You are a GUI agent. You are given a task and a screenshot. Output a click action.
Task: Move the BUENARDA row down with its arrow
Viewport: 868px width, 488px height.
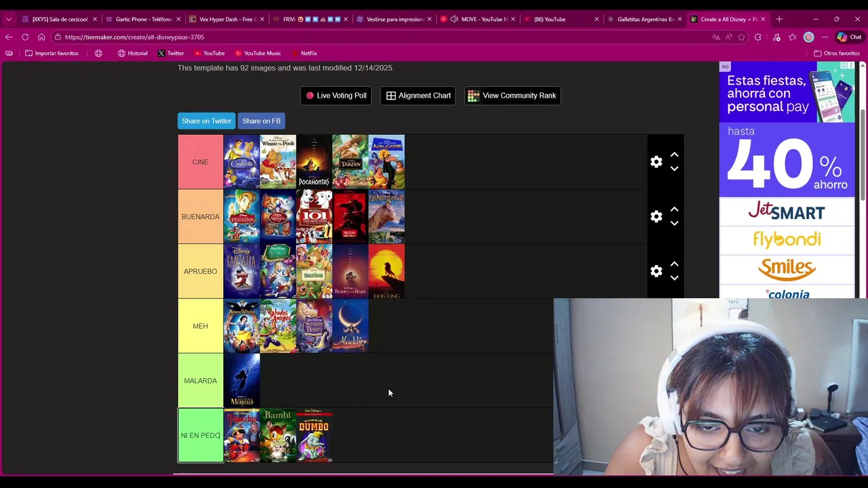(x=674, y=223)
